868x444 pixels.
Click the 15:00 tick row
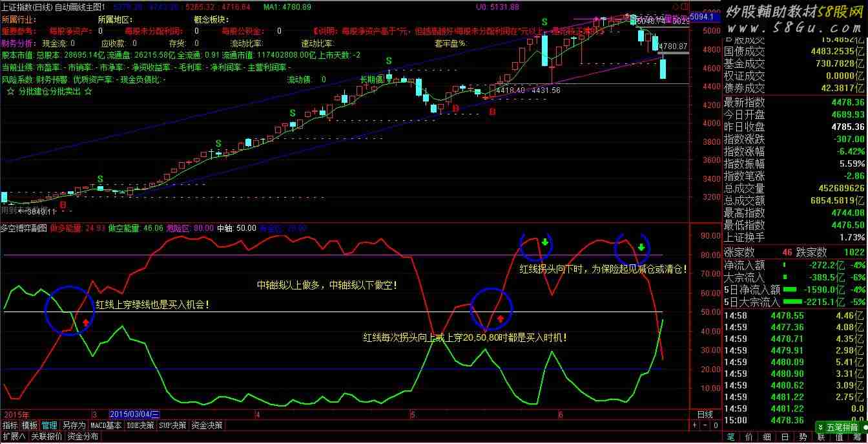(x=794, y=421)
